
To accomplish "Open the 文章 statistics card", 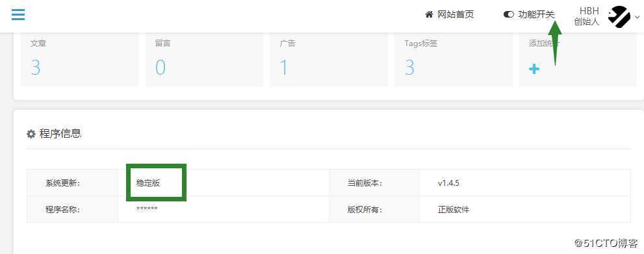I will [80, 60].
